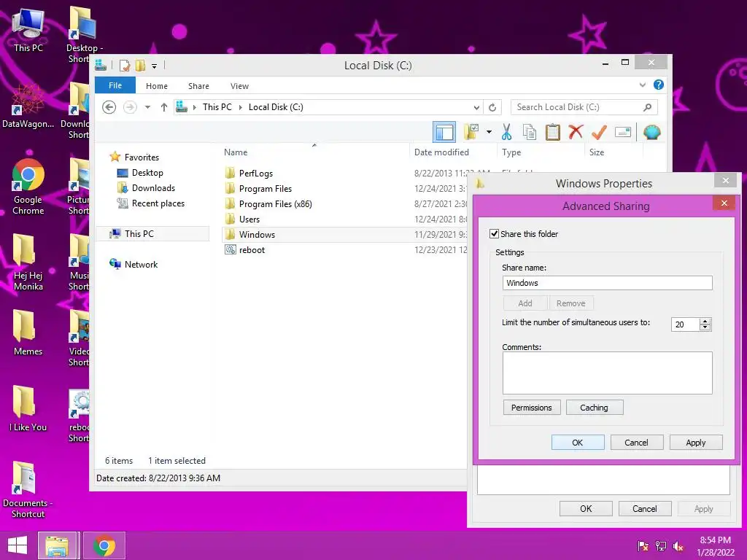The width and height of the screenshot is (747, 560).
Task: Click the folder options icon in the toolbar
Action: click(472, 132)
